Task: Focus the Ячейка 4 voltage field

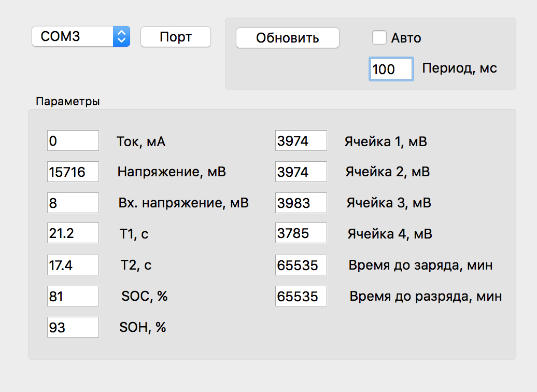Action: (301, 233)
